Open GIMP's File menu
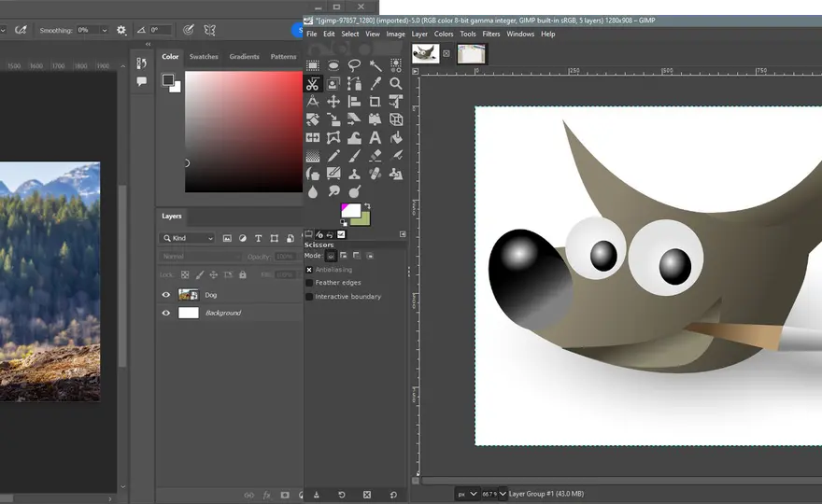Viewport: 822px width, 504px height. coord(311,34)
